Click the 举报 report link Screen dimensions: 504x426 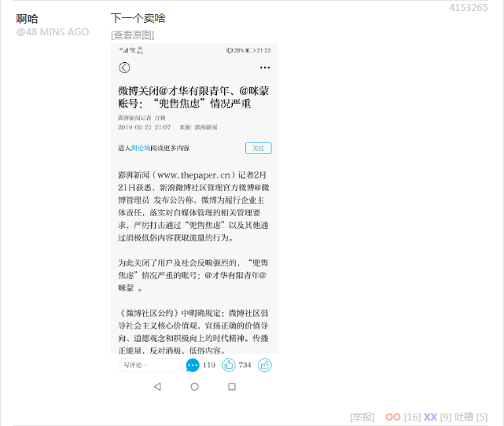coord(362,417)
